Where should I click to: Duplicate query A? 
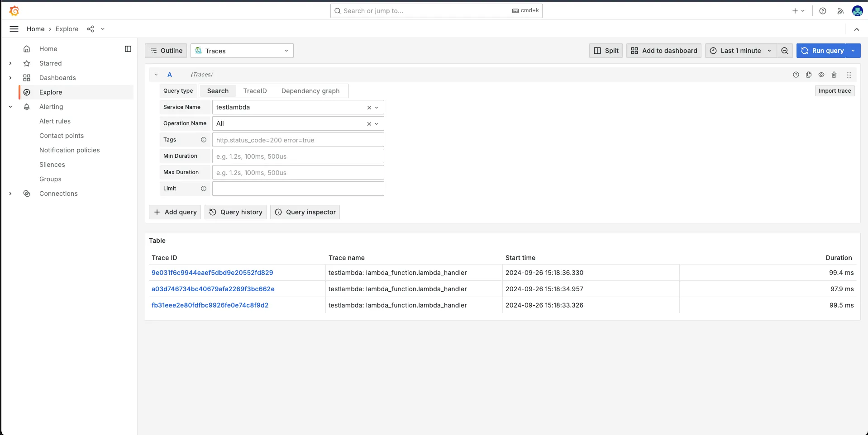[x=809, y=75]
